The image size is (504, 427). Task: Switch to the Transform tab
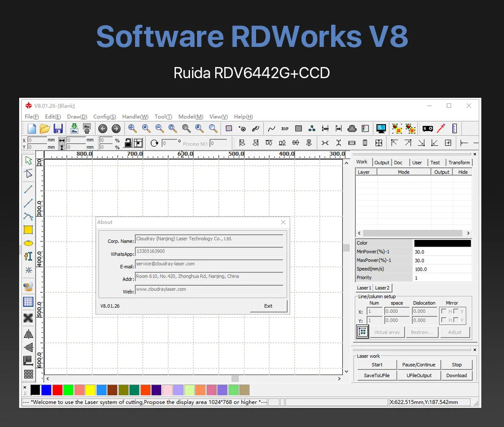point(459,163)
